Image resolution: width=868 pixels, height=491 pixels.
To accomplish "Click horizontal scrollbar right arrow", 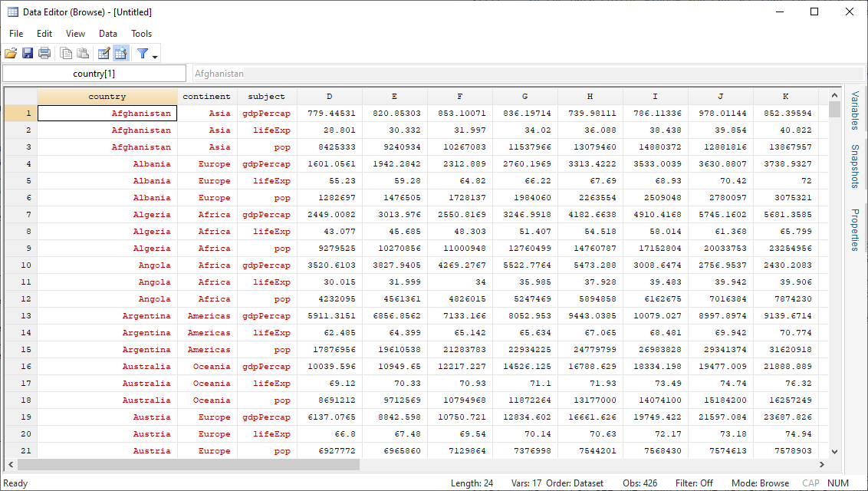I will 822,464.
